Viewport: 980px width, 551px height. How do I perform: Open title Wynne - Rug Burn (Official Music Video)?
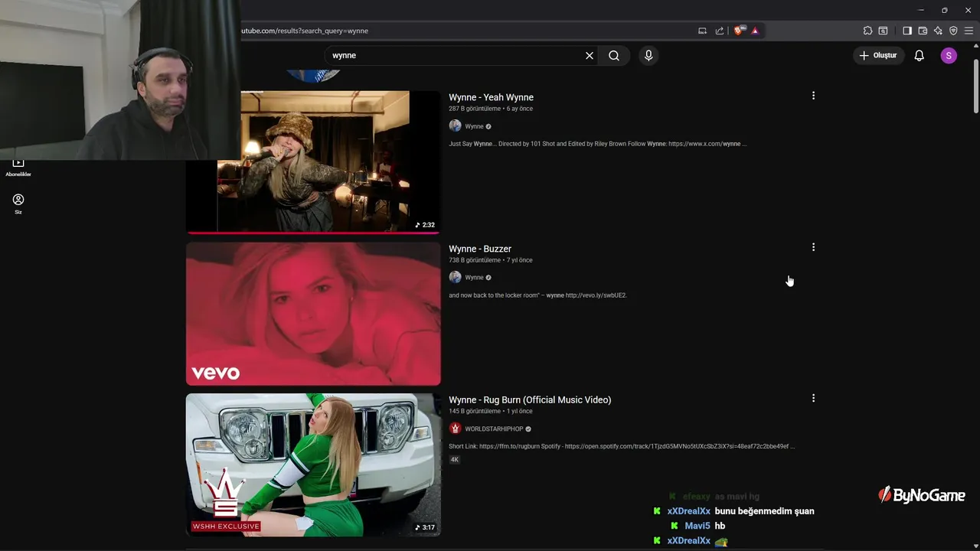pyautogui.click(x=530, y=399)
